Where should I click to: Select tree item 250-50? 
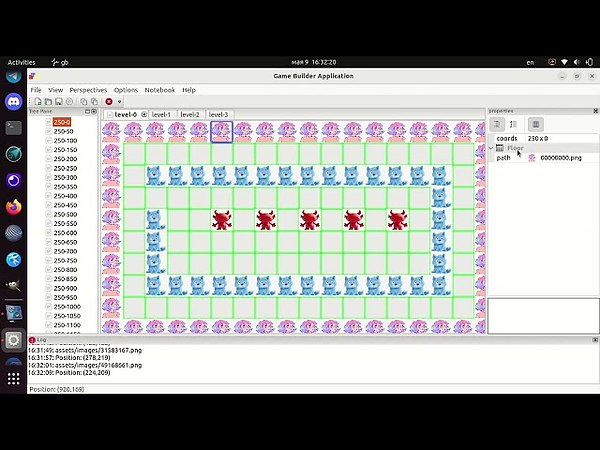click(64, 131)
